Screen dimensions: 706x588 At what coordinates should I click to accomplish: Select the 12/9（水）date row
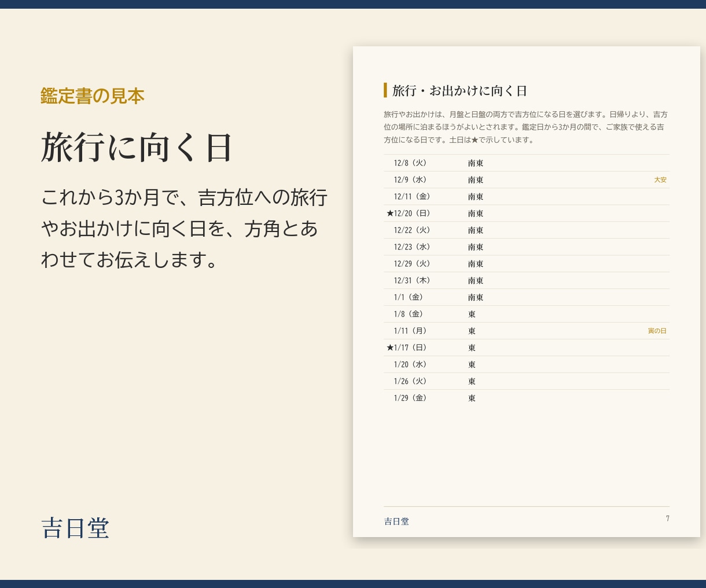pyautogui.click(x=527, y=180)
